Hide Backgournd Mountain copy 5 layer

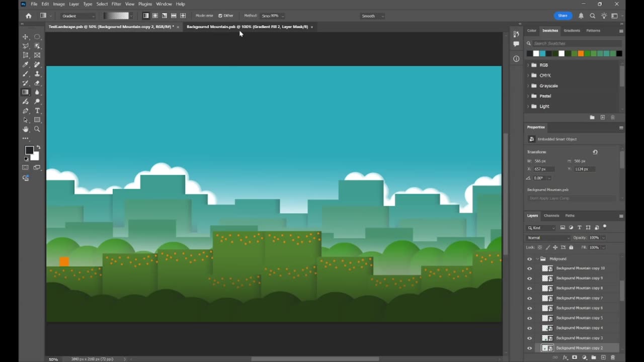(529, 318)
